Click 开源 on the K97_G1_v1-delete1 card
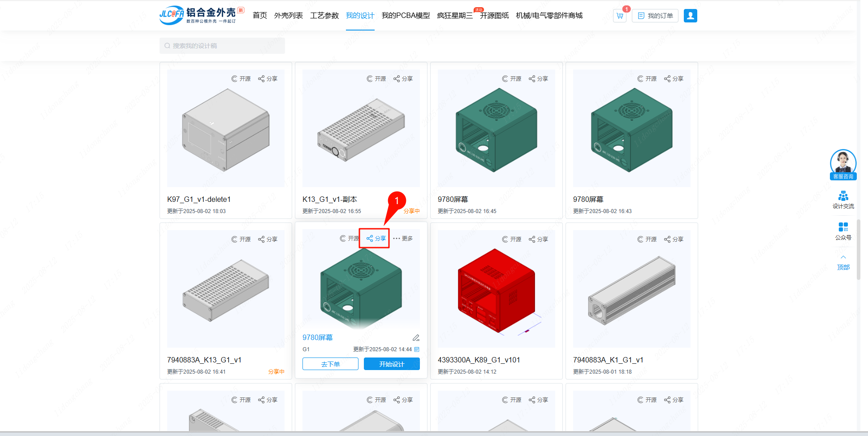 pos(241,79)
